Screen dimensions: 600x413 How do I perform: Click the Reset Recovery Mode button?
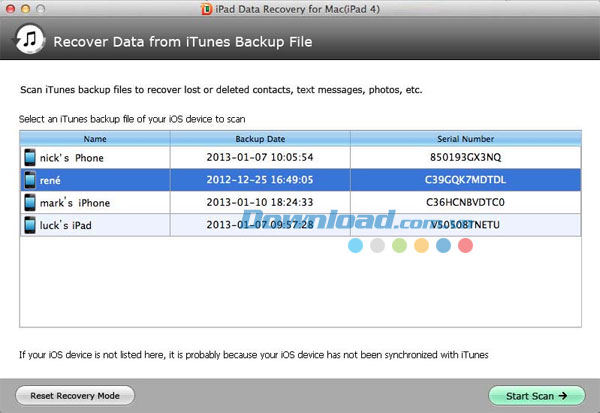pos(75,395)
